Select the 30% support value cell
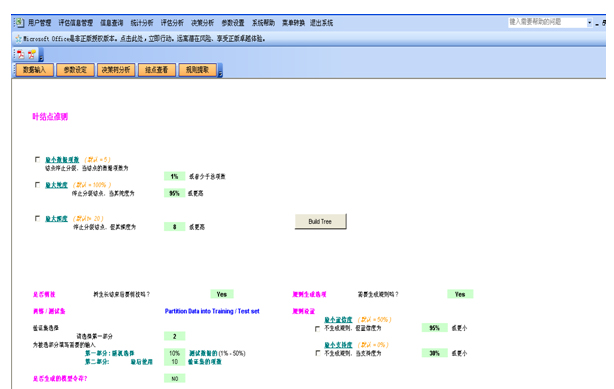 coord(434,353)
